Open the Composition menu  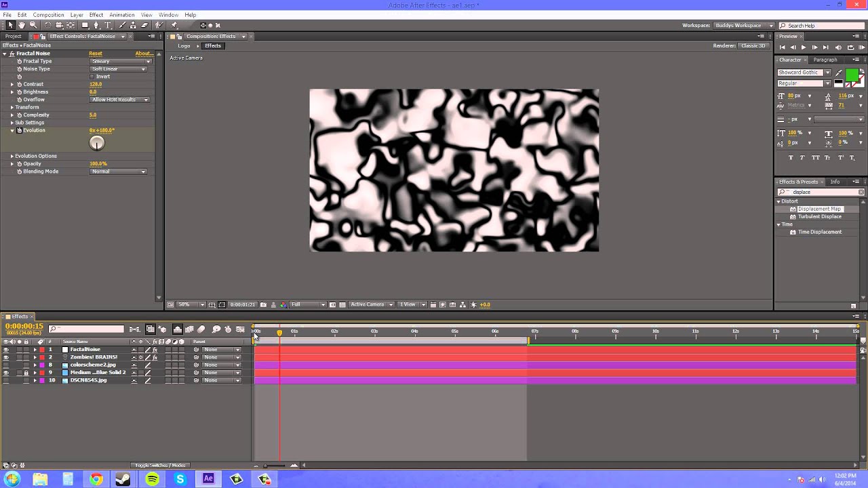(48, 15)
